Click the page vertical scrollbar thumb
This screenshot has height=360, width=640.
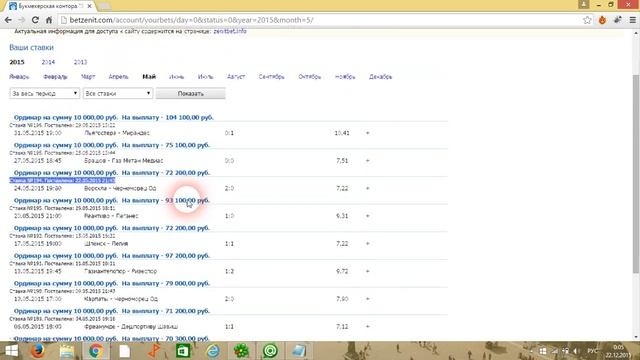(636, 173)
